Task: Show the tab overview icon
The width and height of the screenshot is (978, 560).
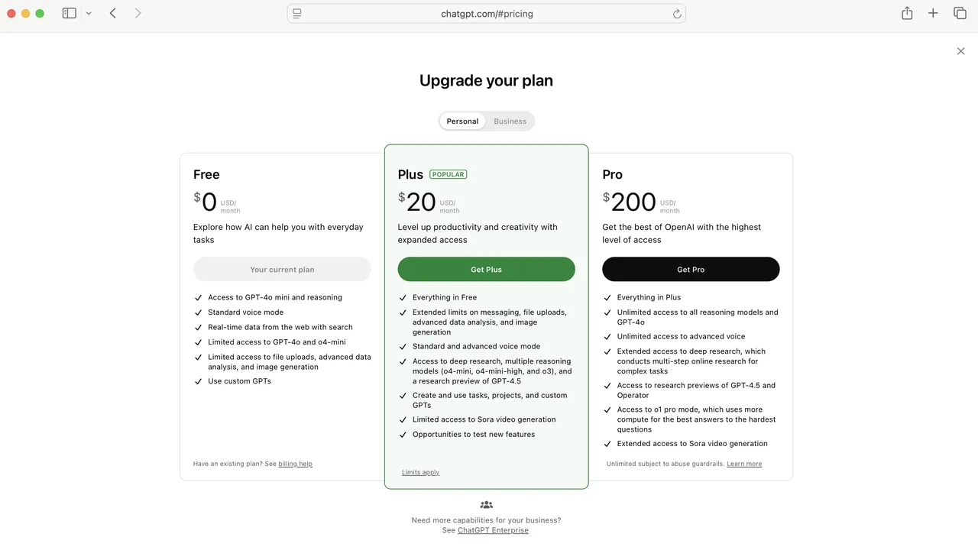Action: click(960, 13)
